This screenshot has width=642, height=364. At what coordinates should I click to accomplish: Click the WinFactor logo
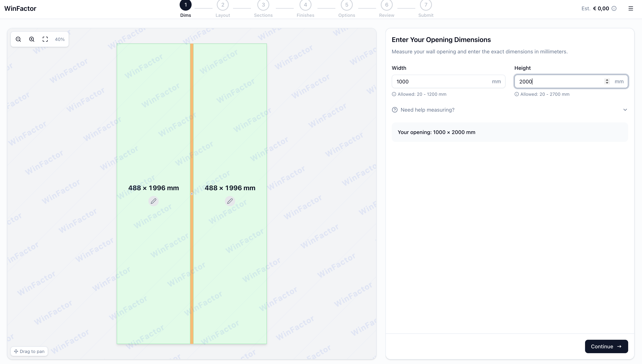[20, 8]
